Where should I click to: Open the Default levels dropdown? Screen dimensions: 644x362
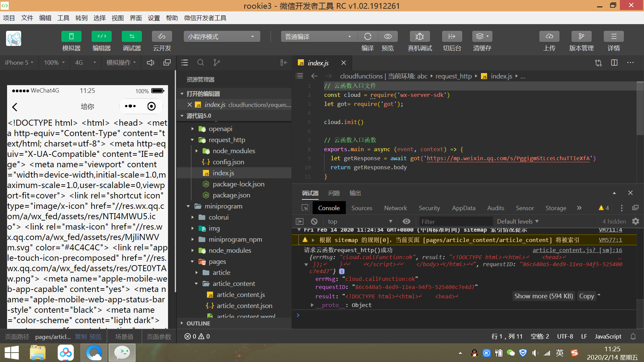point(518,222)
